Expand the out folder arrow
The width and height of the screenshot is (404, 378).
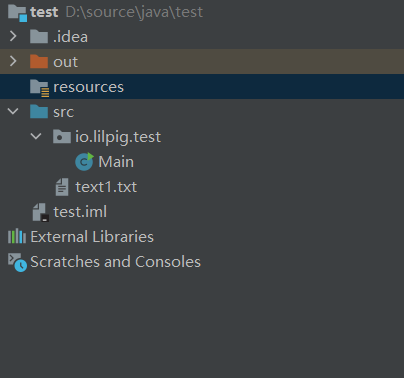click(x=13, y=61)
